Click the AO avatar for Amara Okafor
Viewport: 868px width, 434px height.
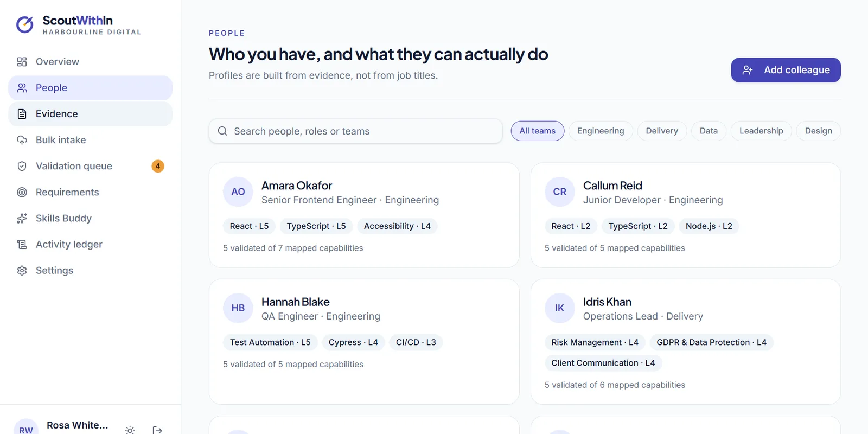[x=238, y=192]
